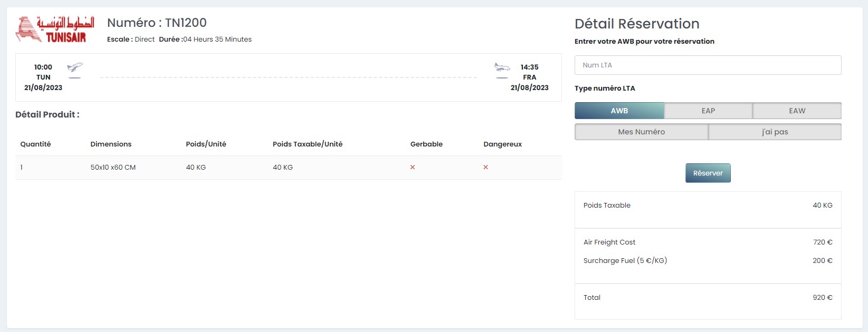Click the Dimensions column header

111,144
